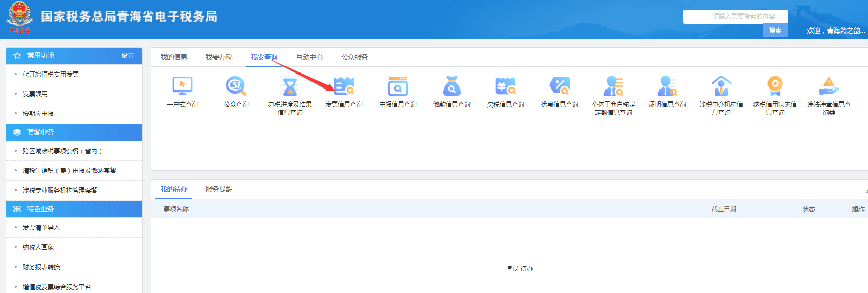Open 清税注销税（费）申报及缴纳套餐
Image resolution: width=868 pixels, height=293 pixels.
click(69, 171)
